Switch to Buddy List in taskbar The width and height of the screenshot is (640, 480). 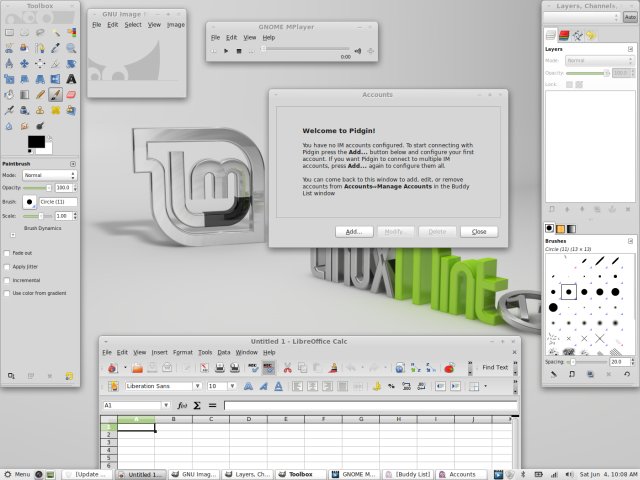pyautogui.click(x=408, y=474)
